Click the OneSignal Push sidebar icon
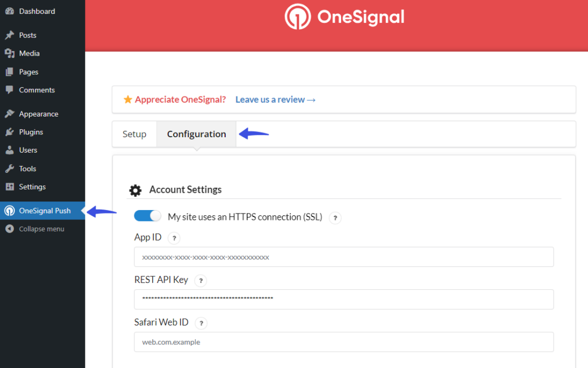Viewport: 588px width, 368px height. click(x=10, y=211)
